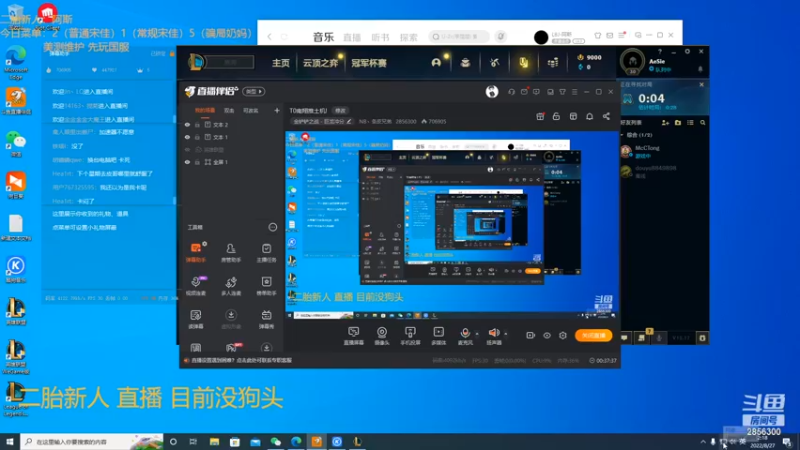Image resolution: width=800 pixels, height=450 pixels.
Task: Toggle lock on 全屏 1 layer
Action: [x=197, y=162]
